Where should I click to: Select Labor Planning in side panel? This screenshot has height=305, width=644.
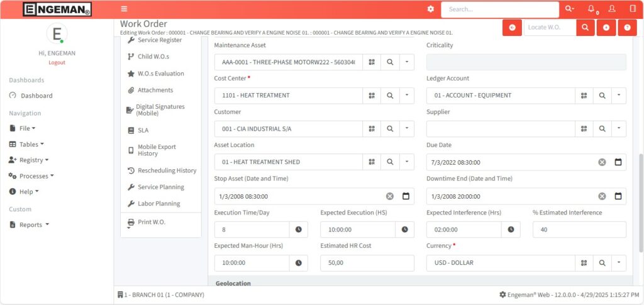tap(158, 204)
